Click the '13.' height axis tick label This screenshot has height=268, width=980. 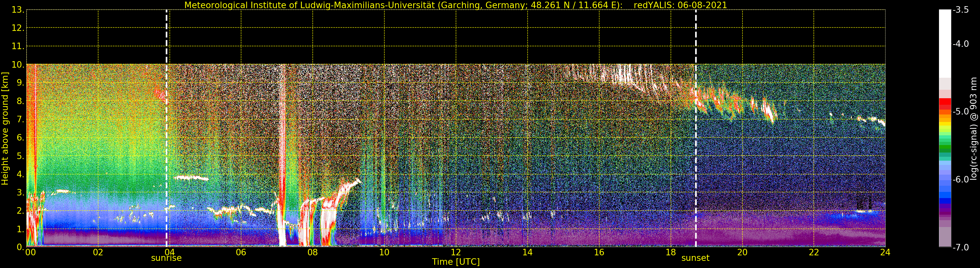click(18, 10)
